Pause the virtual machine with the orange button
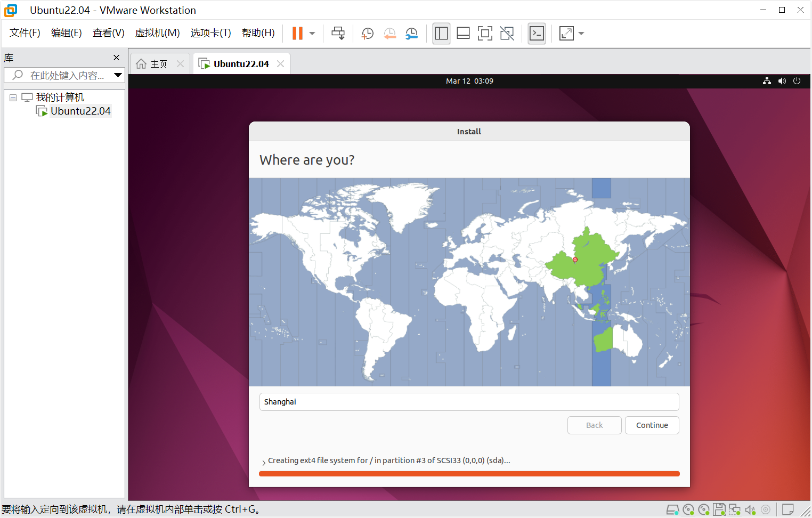This screenshot has height=518, width=812. [x=297, y=33]
